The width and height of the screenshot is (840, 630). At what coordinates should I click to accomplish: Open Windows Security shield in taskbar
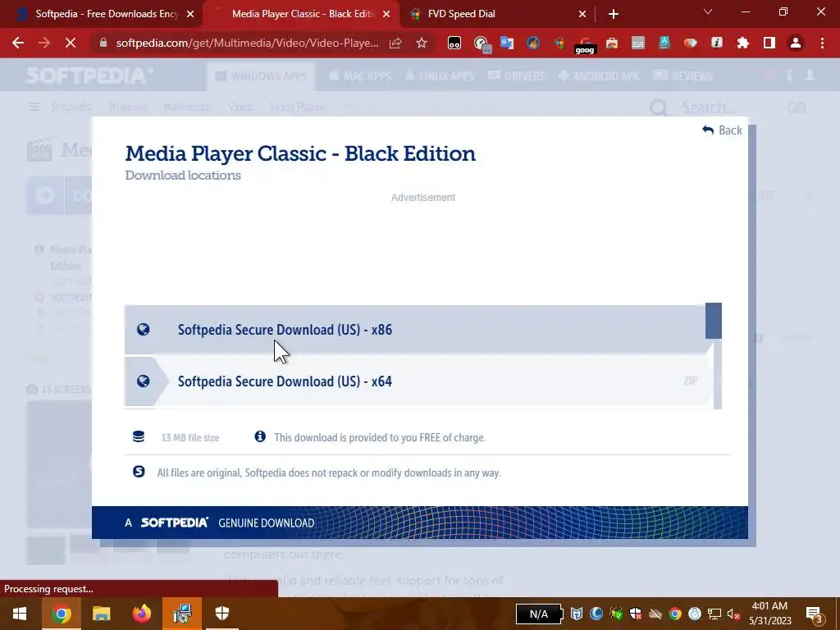[x=222, y=614]
